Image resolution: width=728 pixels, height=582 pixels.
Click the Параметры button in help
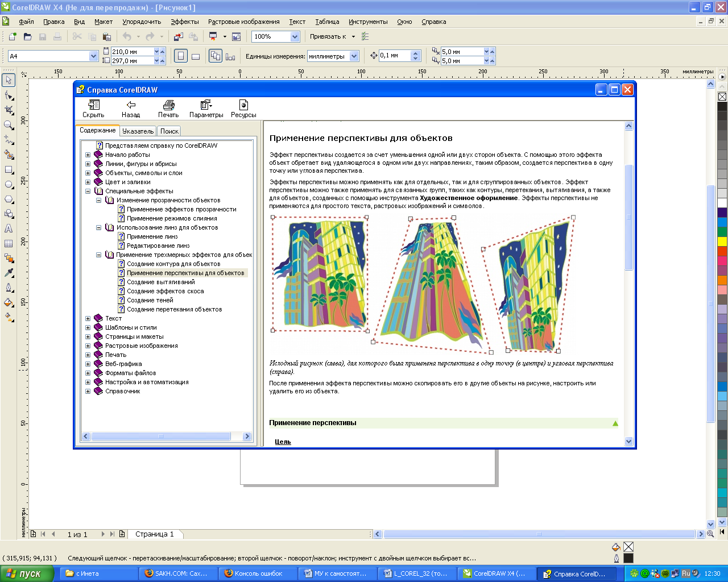coord(206,109)
